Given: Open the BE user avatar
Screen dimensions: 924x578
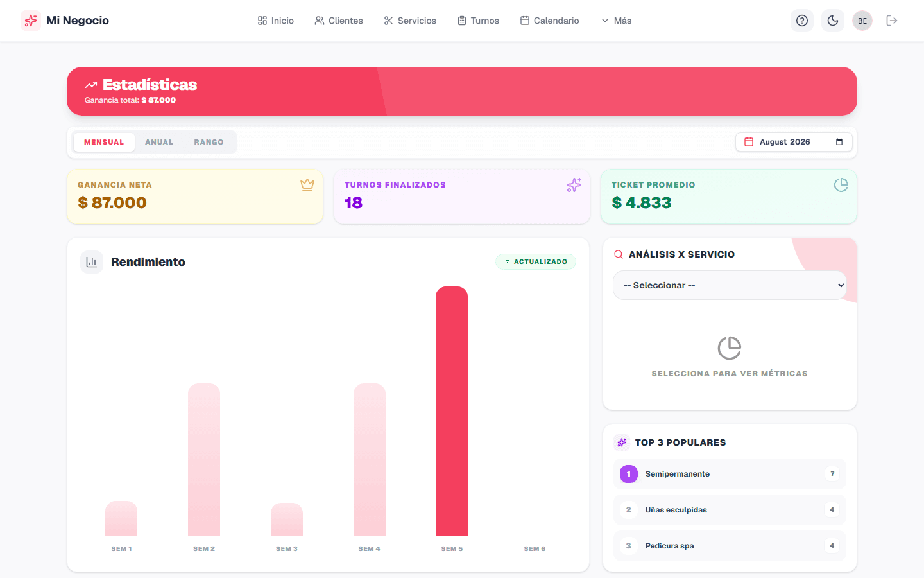Looking at the screenshot, I should click(862, 21).
